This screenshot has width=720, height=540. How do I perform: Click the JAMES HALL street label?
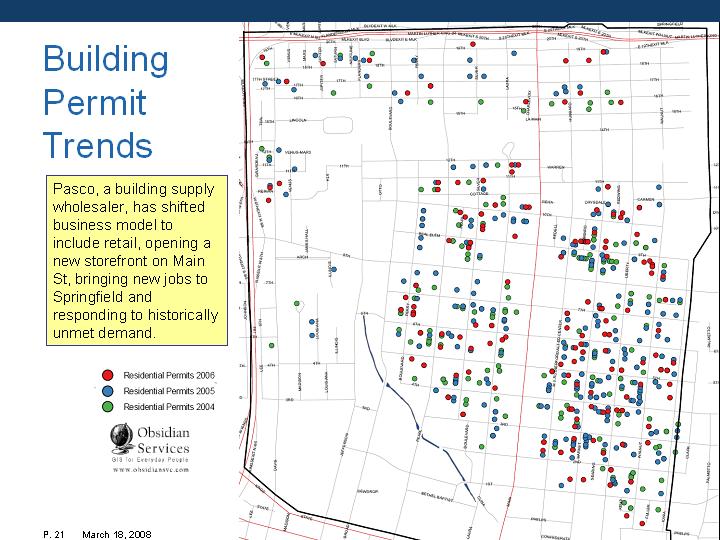pos(307,239)
